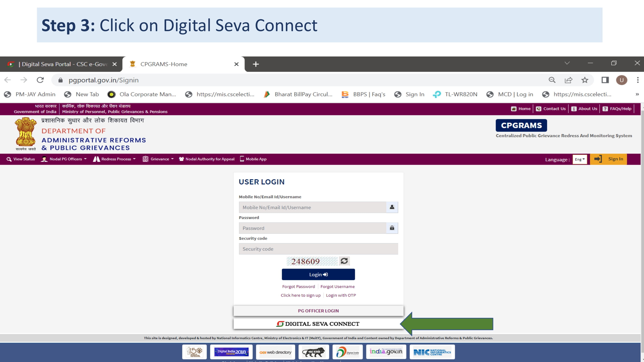Open the Contact Us link
This screenshot has width=644, height=362.
pos(551,109)
